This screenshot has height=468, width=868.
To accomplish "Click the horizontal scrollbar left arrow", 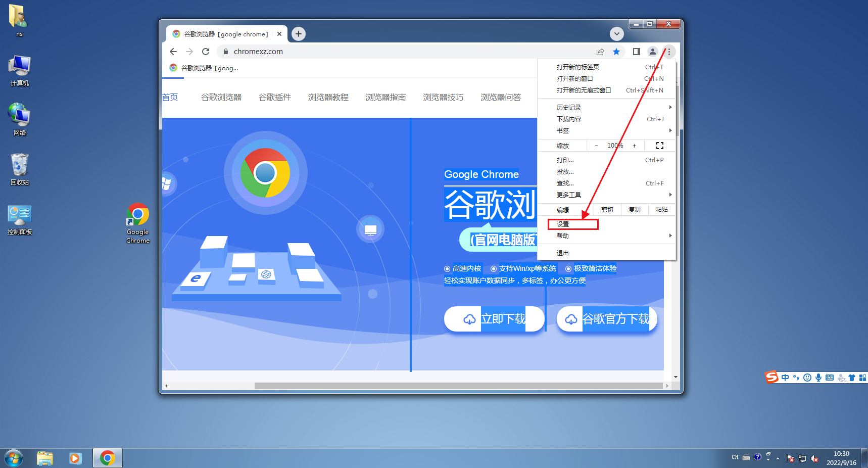I will [x=166, y=386].
